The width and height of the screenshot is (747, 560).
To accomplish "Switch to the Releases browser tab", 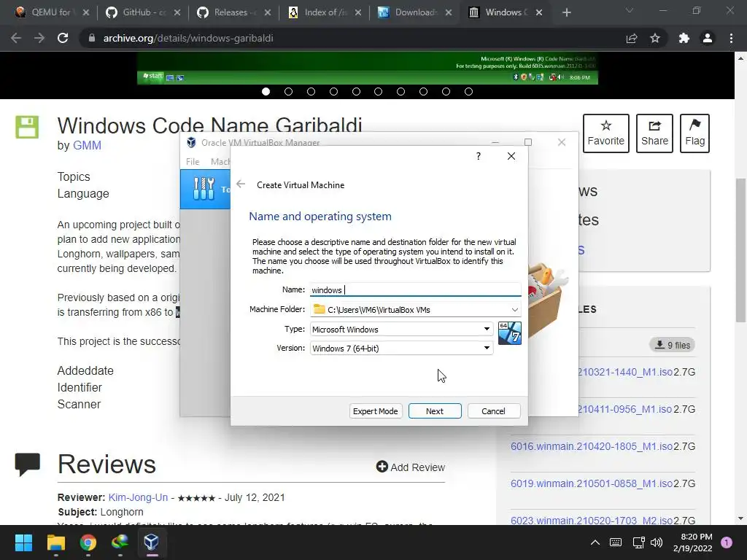I will click(234, 12).
